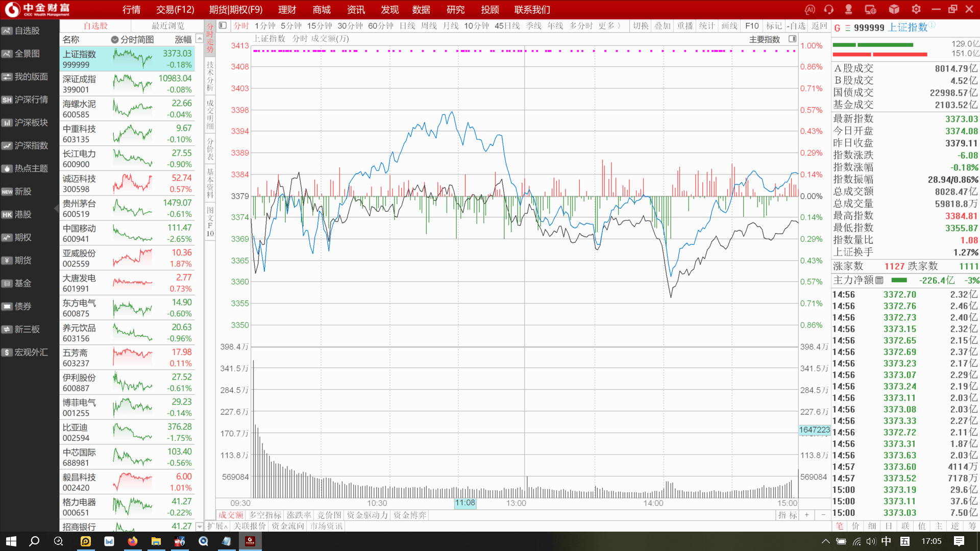The image size is (980, 551).
Task: Click the 指标 indicator button
Action: [x=788, y=515]
